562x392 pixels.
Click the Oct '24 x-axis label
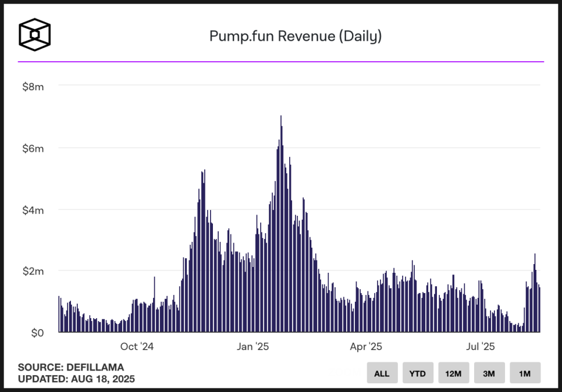click(x=137, y=347)
